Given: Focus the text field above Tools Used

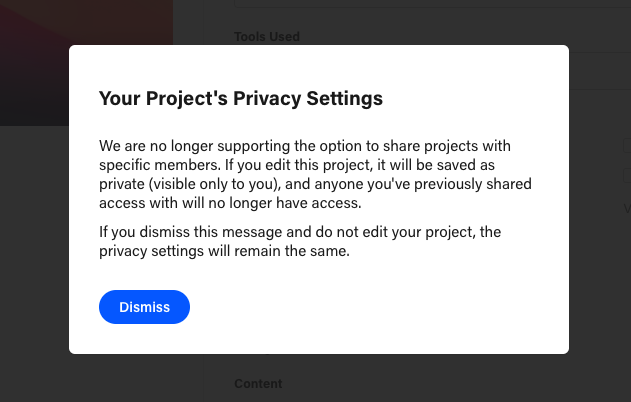Looking at the screenshot, I should 430,4.
